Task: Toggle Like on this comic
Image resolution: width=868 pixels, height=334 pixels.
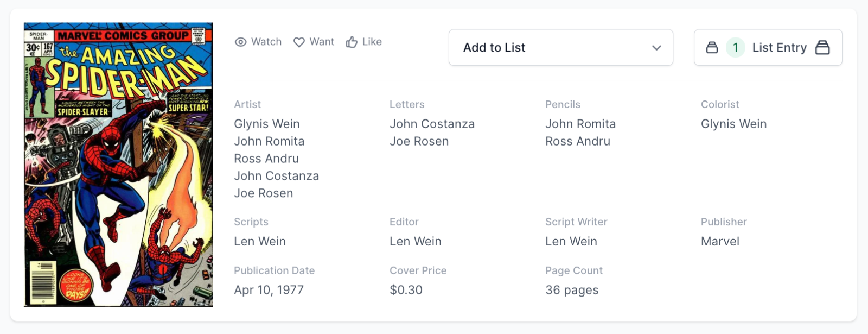Action: pos(364,42)
